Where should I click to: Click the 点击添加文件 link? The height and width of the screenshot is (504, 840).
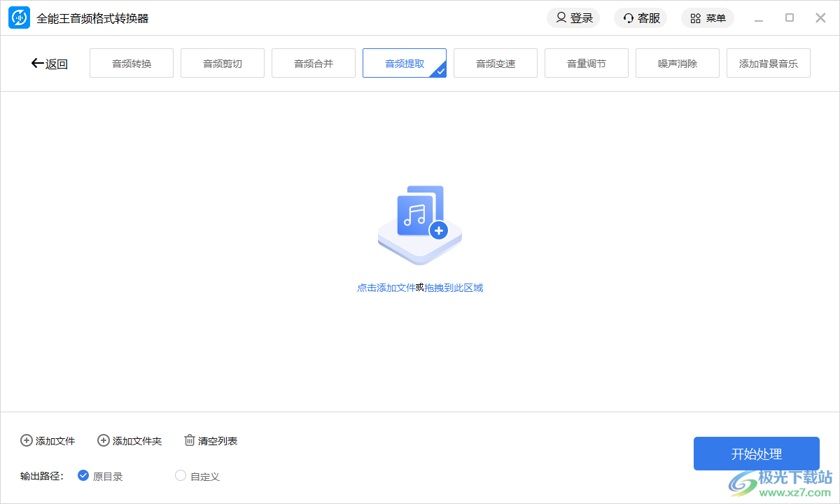click(386, 288)
